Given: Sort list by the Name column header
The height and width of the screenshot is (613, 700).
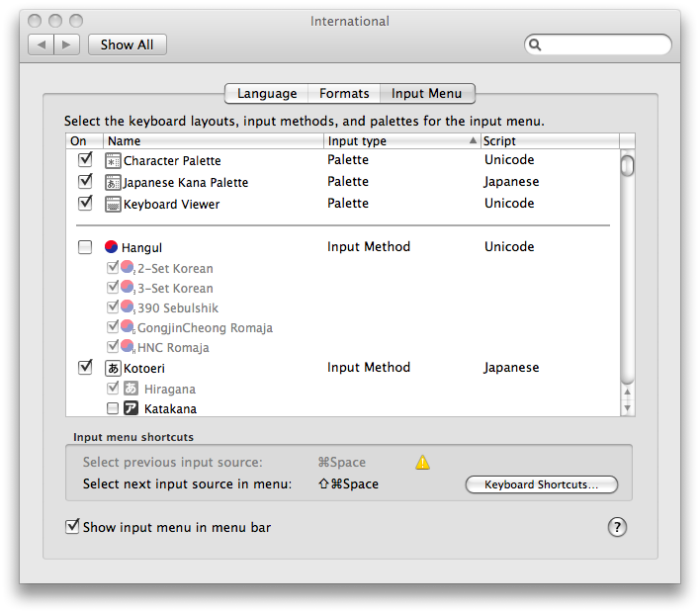Looking at the screenshot, I should coord(214,141).
